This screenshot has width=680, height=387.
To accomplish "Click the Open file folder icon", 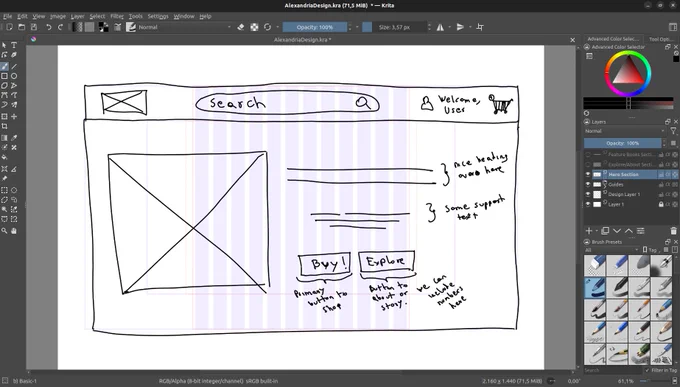I will coord(21,27).
